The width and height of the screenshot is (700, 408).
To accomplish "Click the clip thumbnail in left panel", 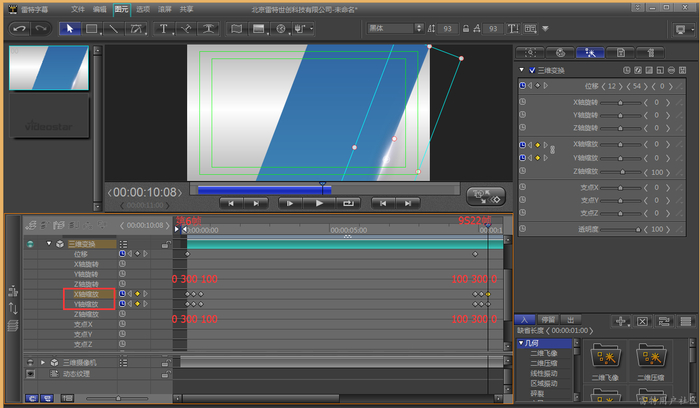I will [x=49, y=68].
